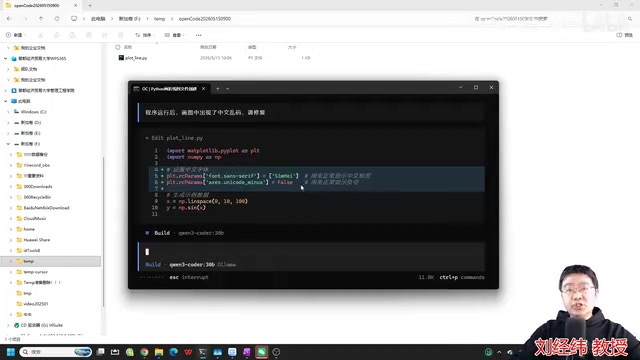Open the 新建 (New) menu
Viewport: 640px width, 360px height.
point(16,35)
